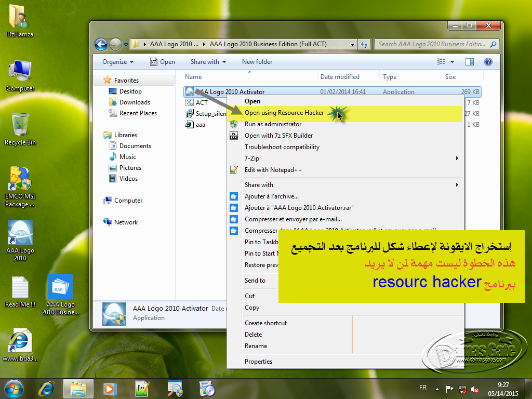Open the EMCO MSI Package desktop shortcut
The width and height of the screenshot is (532, 399).
[x=20, y=187]
